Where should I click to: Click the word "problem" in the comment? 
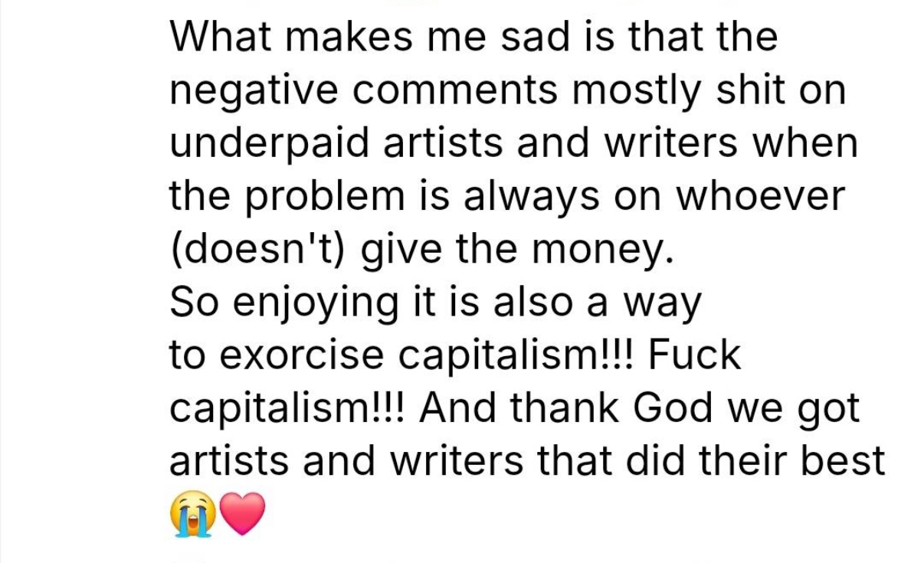(324, 196)
